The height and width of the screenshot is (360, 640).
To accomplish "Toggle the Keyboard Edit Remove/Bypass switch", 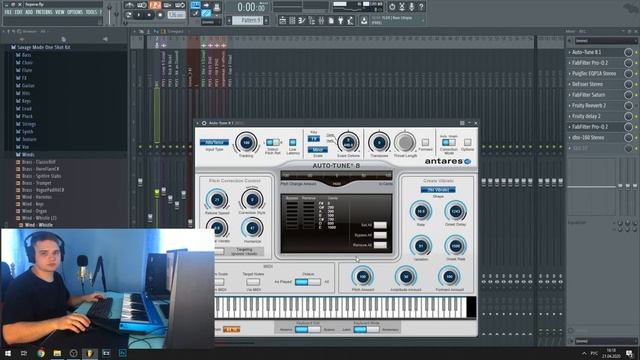I will coord(307,329).
